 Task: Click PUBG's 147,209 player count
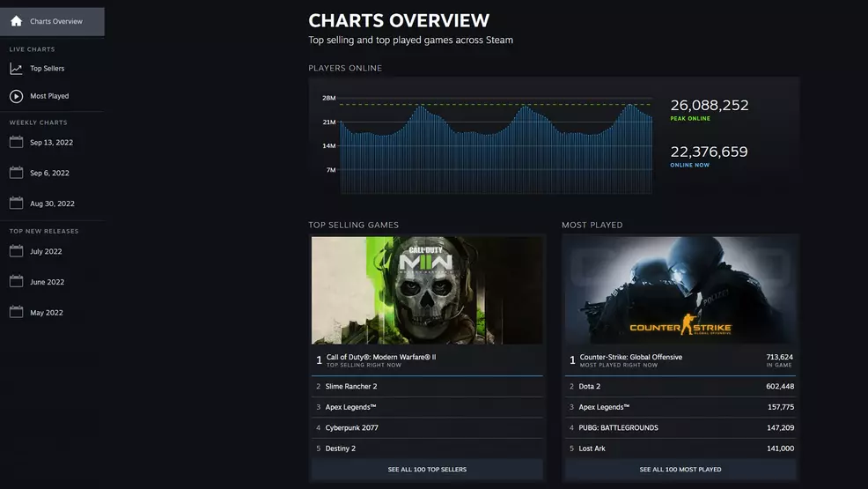[x=781, y=427]
